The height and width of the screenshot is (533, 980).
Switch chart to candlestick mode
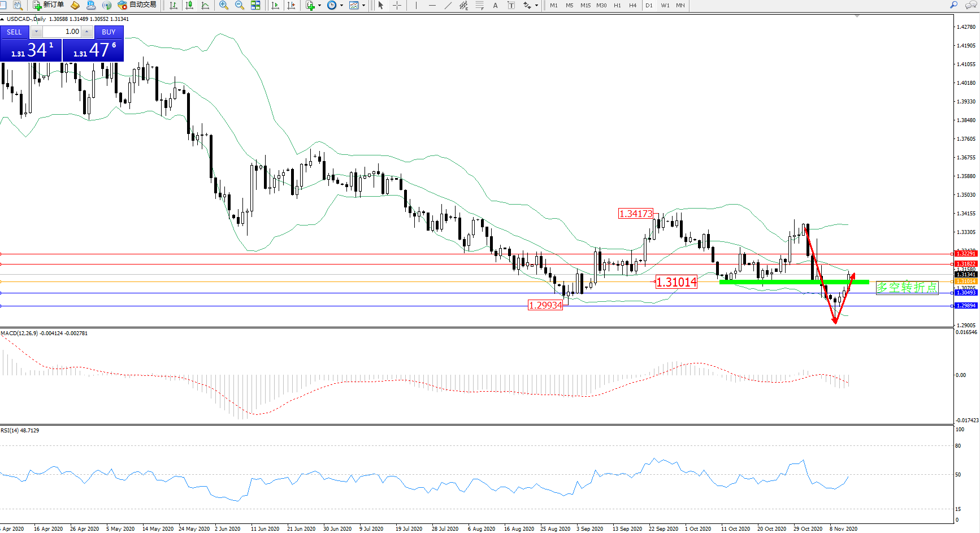click(189, 5)
